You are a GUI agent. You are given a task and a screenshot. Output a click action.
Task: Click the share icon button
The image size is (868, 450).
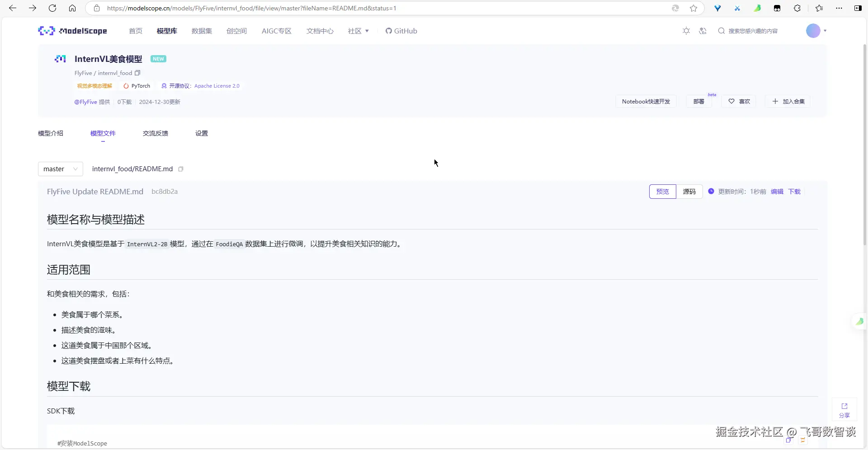844,410
